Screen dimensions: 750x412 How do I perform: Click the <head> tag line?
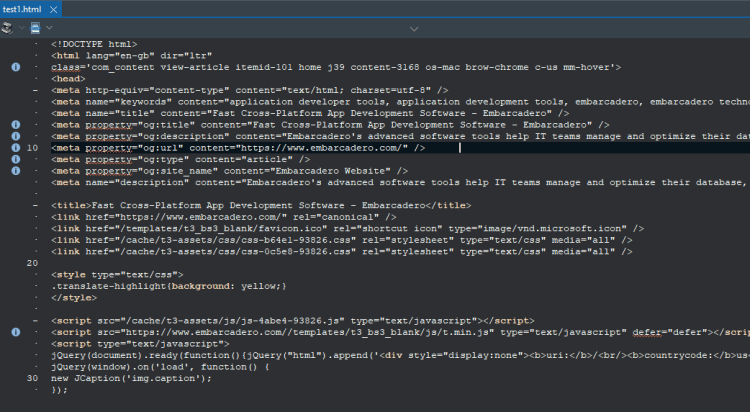click(x=68, y=78)
